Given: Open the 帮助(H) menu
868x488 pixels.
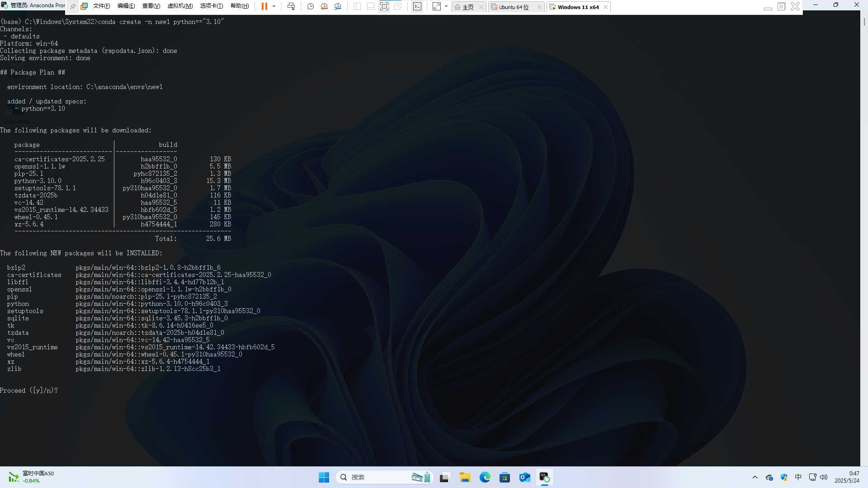Looking at the screenshot, I should point(240,6).
